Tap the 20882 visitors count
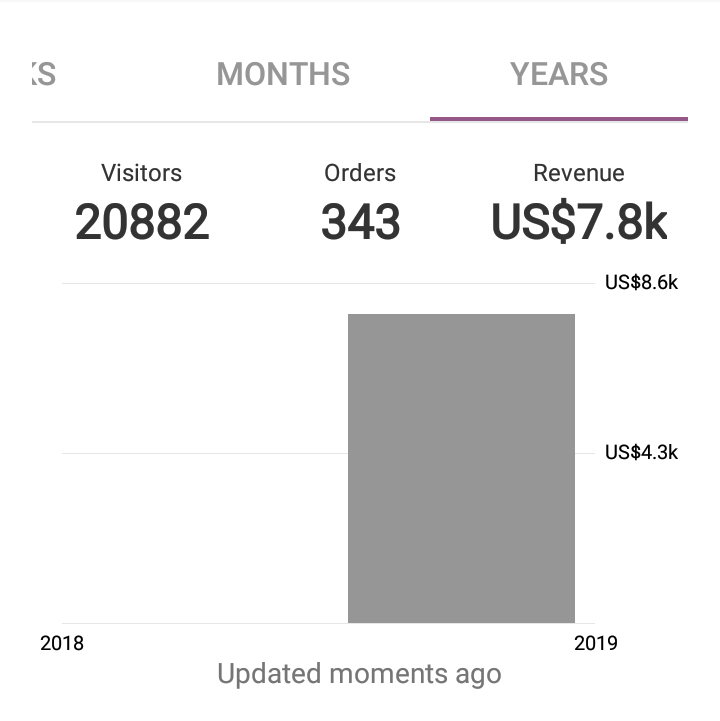The width and height of the screenshot is (720, 721). [142, 222]
